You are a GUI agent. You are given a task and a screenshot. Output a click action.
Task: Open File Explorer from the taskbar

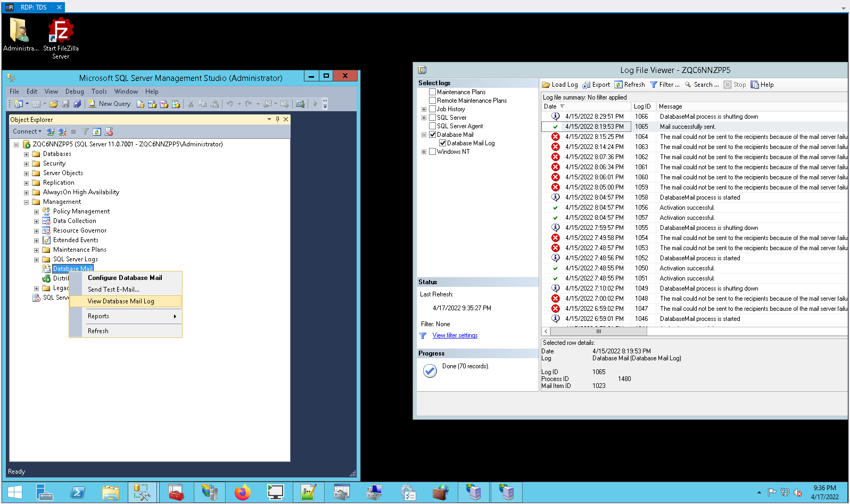coord(111,493)
